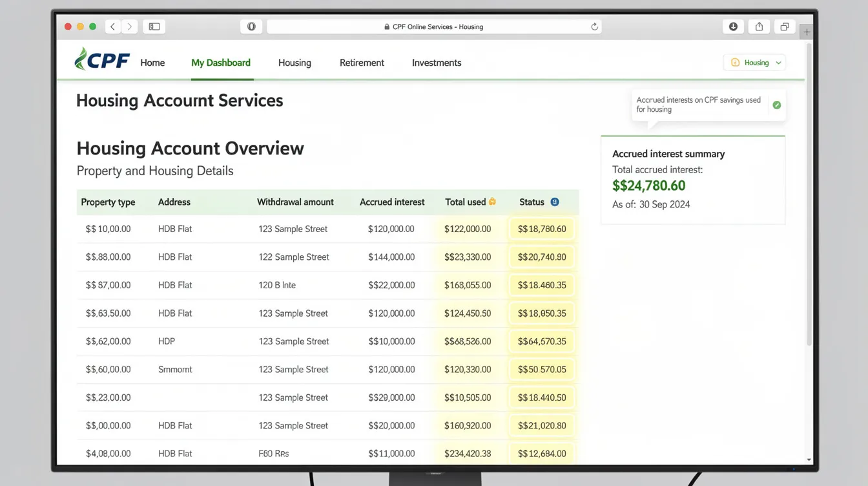Click accrued interest $$29,000.00
868x486 pixels.
pos(391,397)
